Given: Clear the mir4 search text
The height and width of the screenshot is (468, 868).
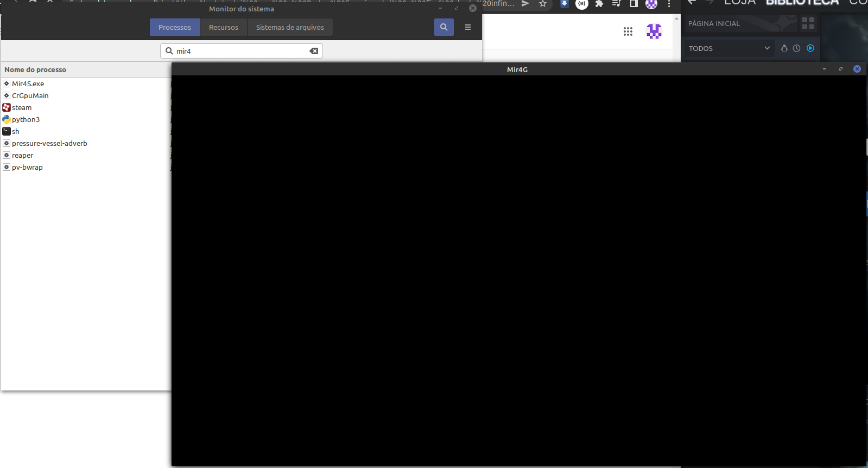Looking at the screenshot, I should (314, 51).
